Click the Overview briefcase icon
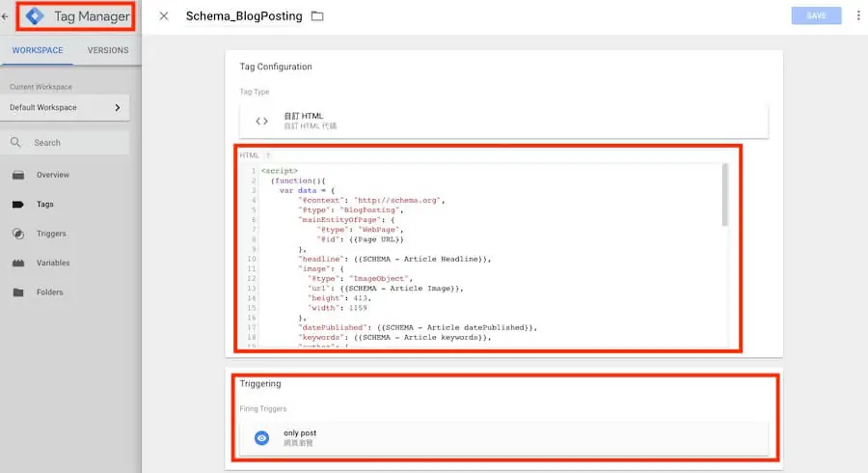 tap(18, 175)
